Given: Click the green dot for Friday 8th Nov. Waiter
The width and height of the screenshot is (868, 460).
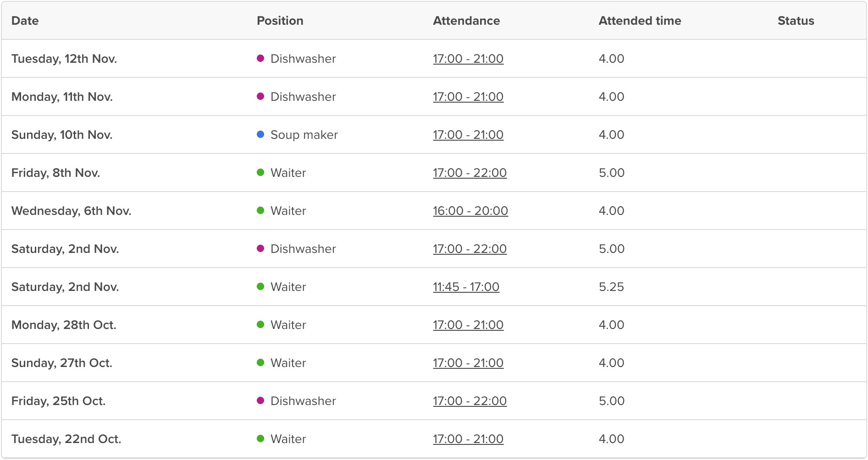Looking at the screenshot, I should tap(260, 172).
